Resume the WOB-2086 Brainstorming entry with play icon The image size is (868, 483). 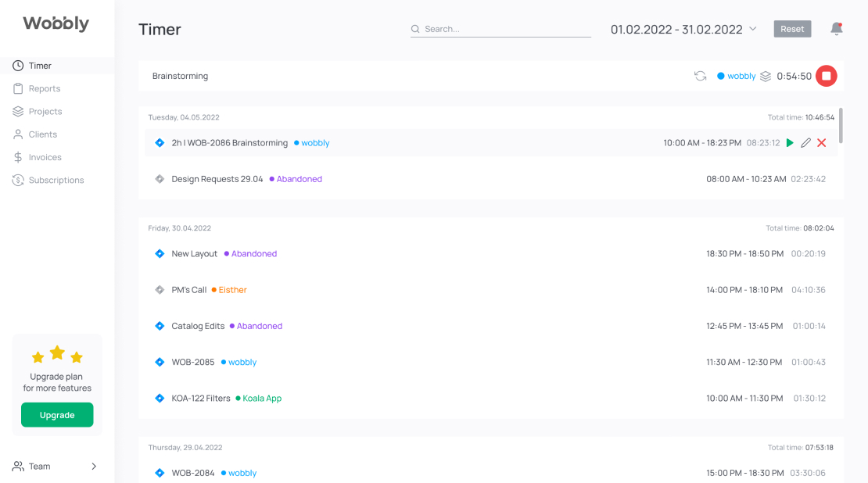(x=790, y=143)
